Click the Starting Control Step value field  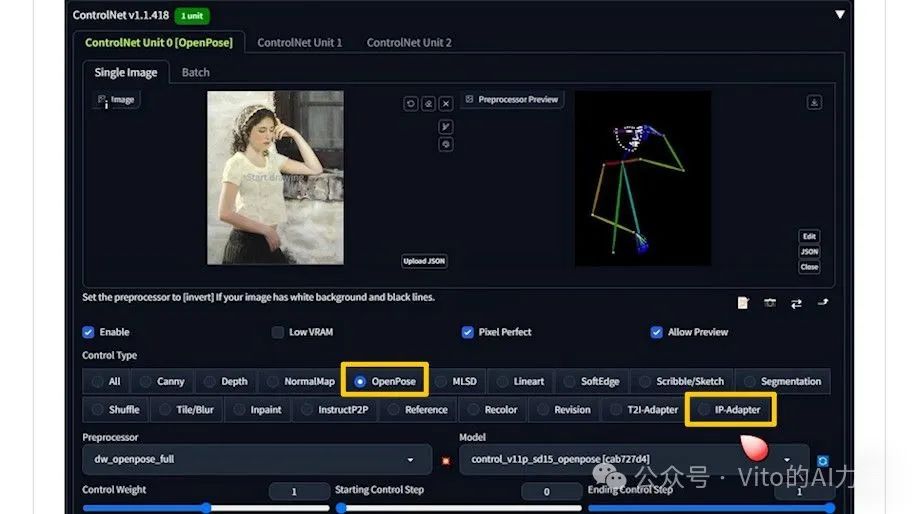[x=551, y=491]
